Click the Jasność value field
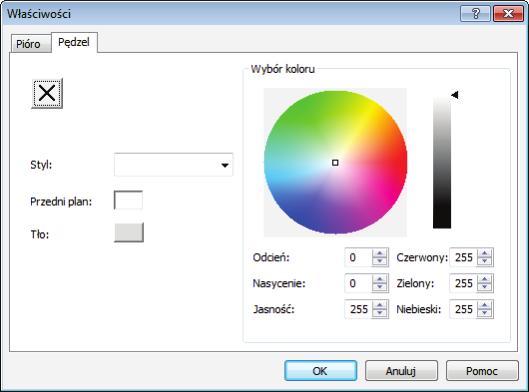 coord(358,309)
